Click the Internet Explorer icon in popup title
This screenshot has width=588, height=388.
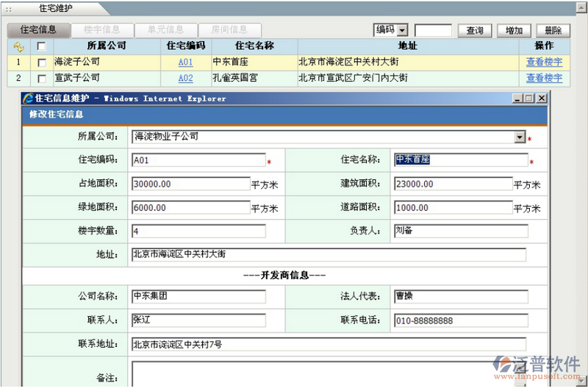(x=29, y=98)
